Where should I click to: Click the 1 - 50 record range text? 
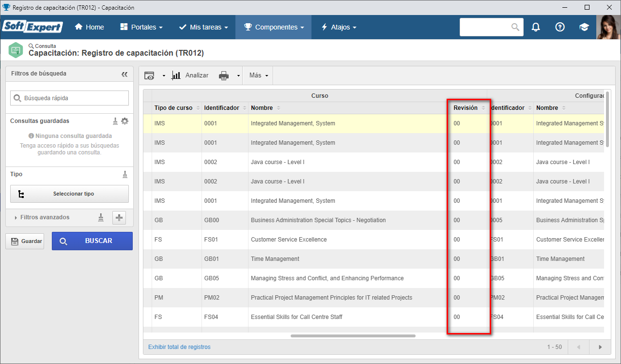tap(555, 347)
